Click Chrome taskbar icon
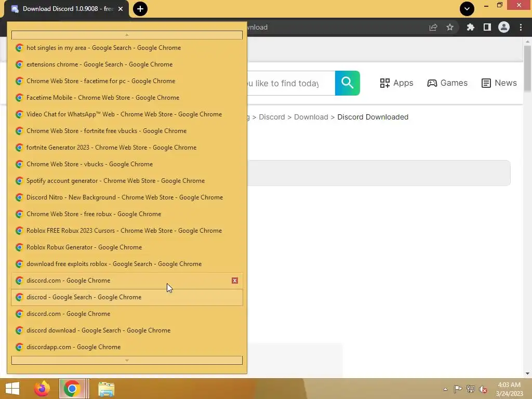The width and height of the screenshot is (532, 399). pos(72,389)
